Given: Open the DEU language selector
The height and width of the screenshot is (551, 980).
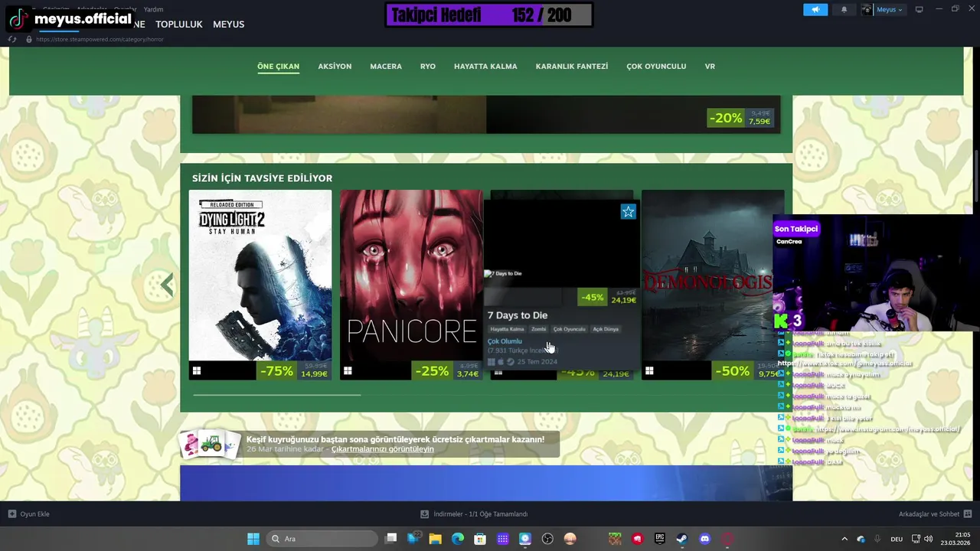Looking at the screenshot, I should [x=897, y=539].
